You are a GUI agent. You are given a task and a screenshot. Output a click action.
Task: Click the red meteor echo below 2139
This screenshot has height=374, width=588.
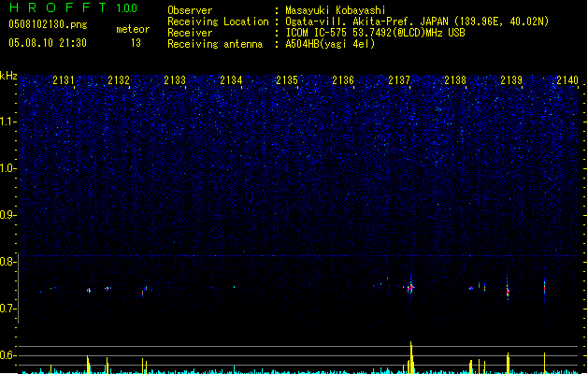tap(508, 290)
